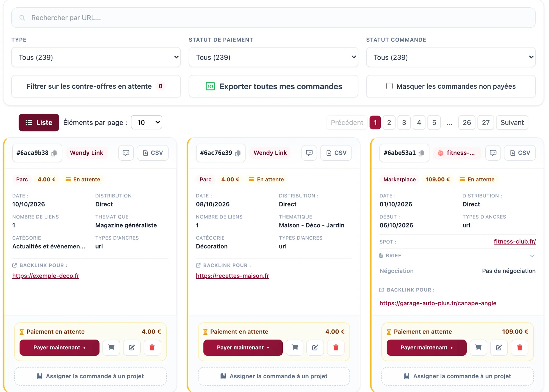The height and width of the screenshot is (392, 549).
Task: Open Payer maintenant menu for #6ac76e39
Action: [243, 348]
